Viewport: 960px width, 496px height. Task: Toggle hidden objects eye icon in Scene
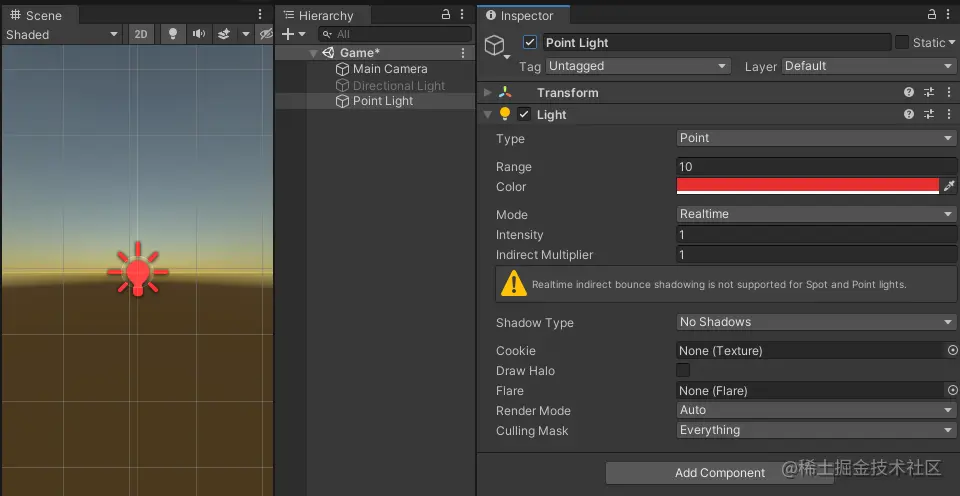(x=265, y=34)
